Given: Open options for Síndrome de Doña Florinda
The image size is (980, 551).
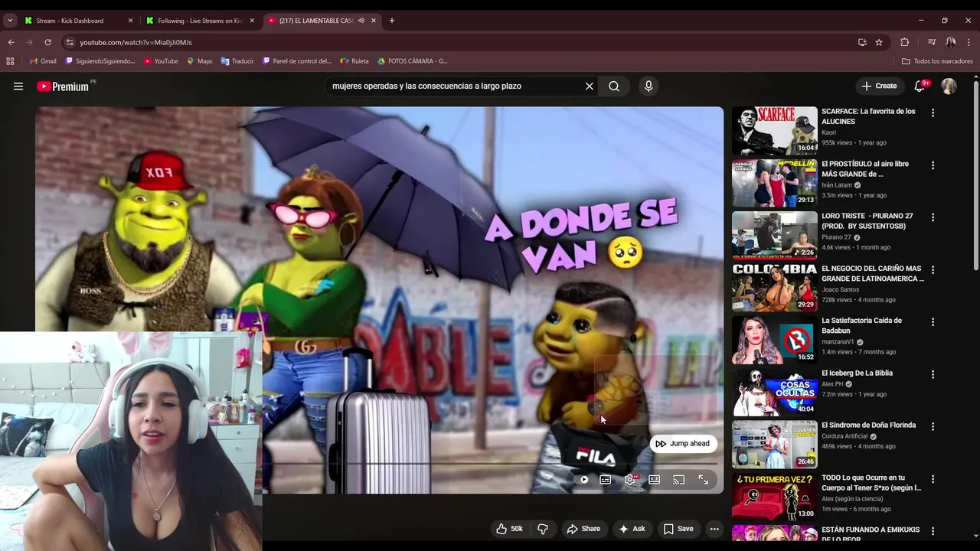Looking at the screenshot, I should 933,427.
